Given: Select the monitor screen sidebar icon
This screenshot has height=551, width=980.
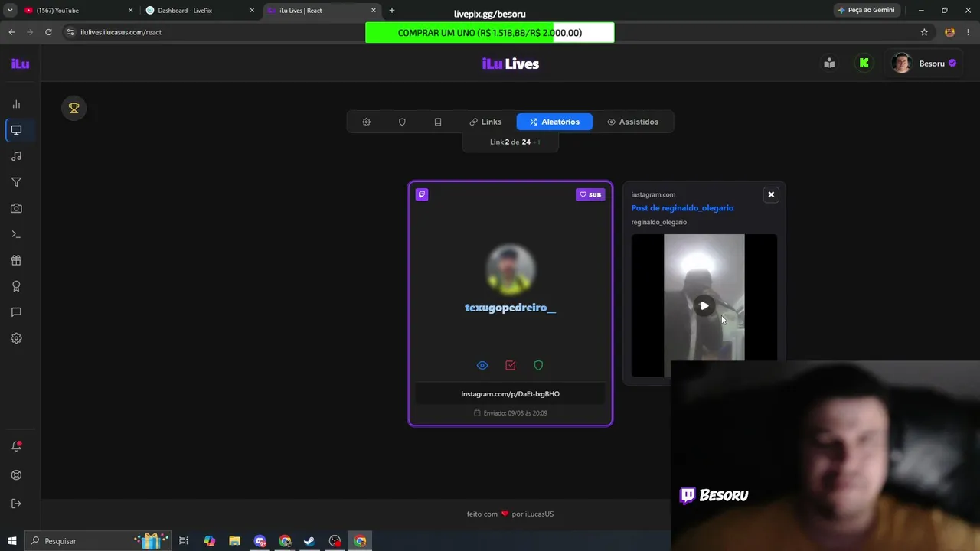Looking at the screenshot, I should point(16,130).
